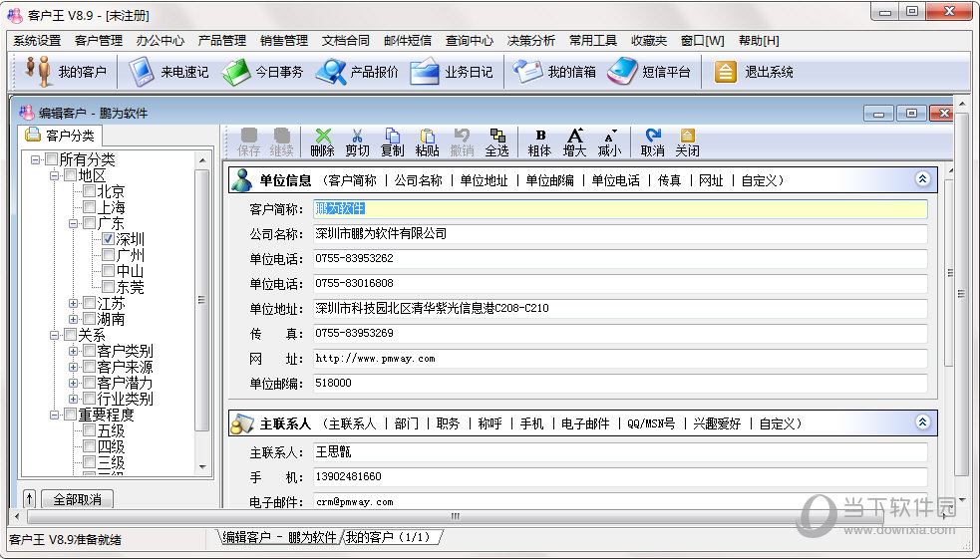
Task: Click the bottom horizontal scrollbar thumb
Action: pyautogui.click(x=456, y=516)
